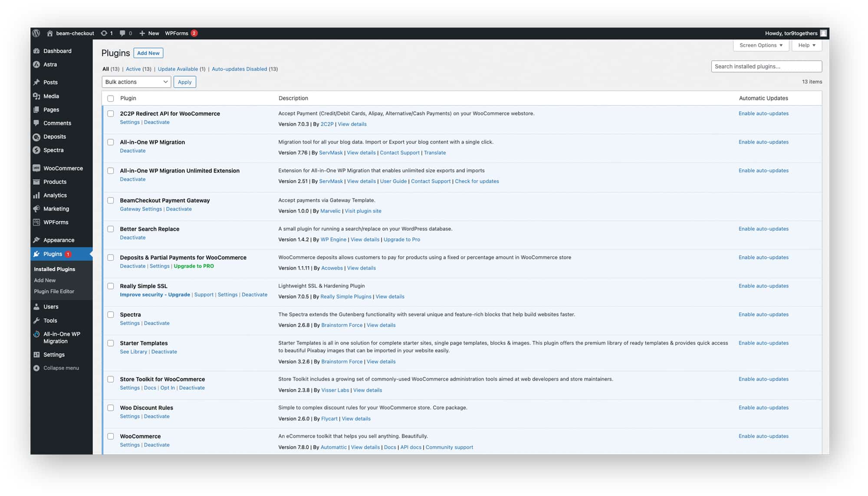Image resolution: width=868 pixels, height=496 pixels.
Task: Open WPForms item in admin bar
Action: point(181,33)
